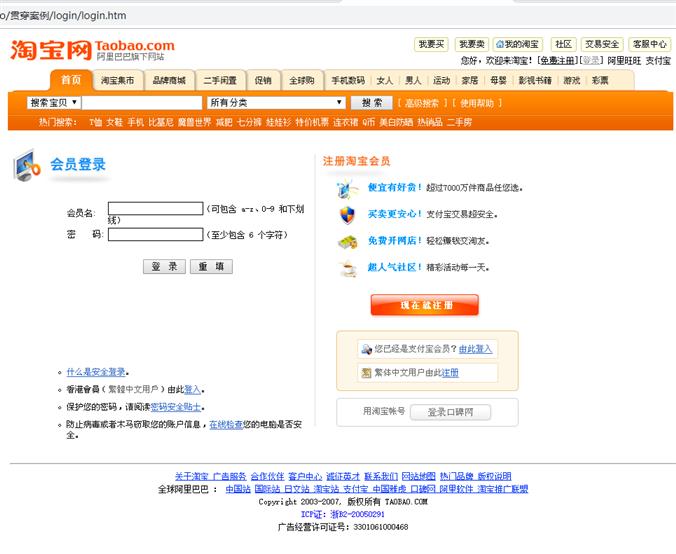Viewport: 676px width, 554px height.
Task: Open the 所有分类 category dropdown
Action: tap(277, 103)
